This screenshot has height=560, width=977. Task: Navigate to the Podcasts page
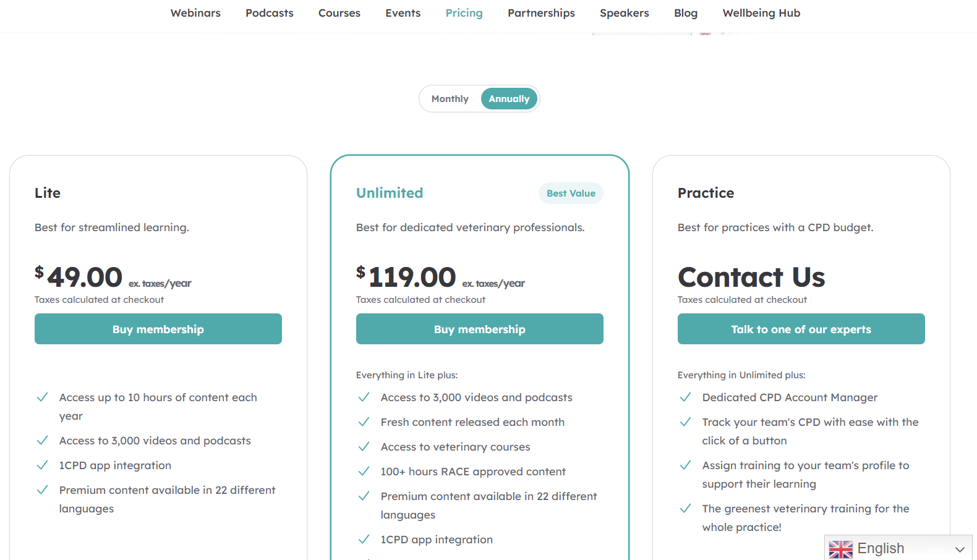(x=269, y=12)
